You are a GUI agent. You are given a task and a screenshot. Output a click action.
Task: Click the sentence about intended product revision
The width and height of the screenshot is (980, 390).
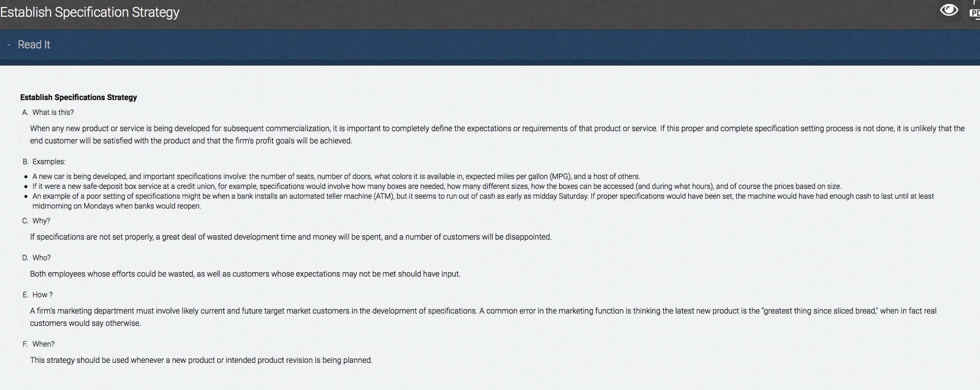[x=201, y=360]
